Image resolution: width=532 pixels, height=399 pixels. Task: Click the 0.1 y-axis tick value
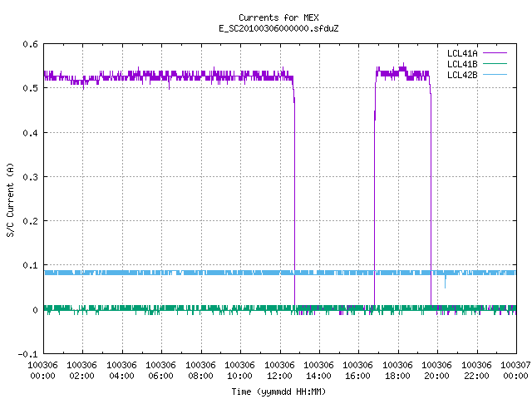point(30,265)
